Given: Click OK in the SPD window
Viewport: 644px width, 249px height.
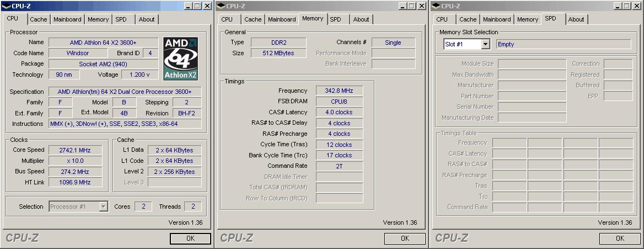Looking at the screenshot, I should 620,239.
